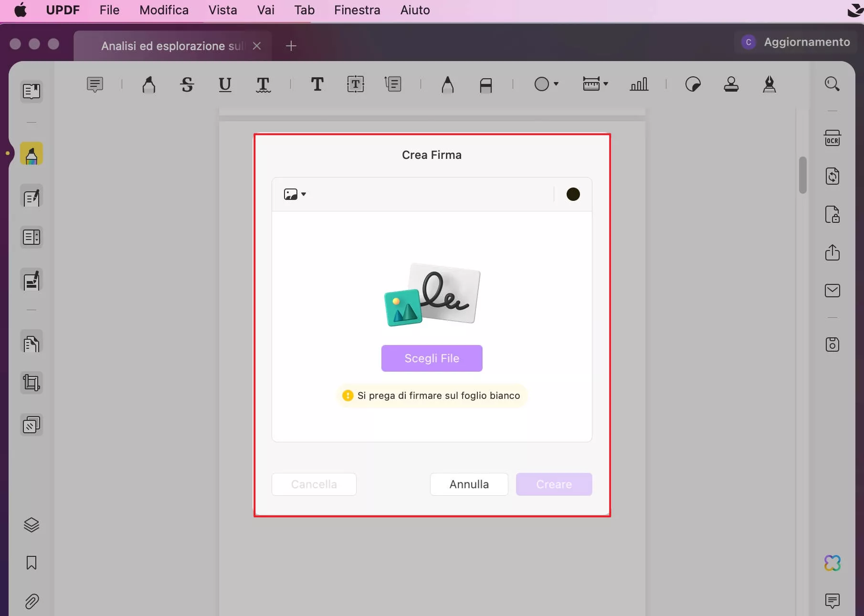Click the save as other icon
This screenshot has height=616, width=864.
coord(832,345)
